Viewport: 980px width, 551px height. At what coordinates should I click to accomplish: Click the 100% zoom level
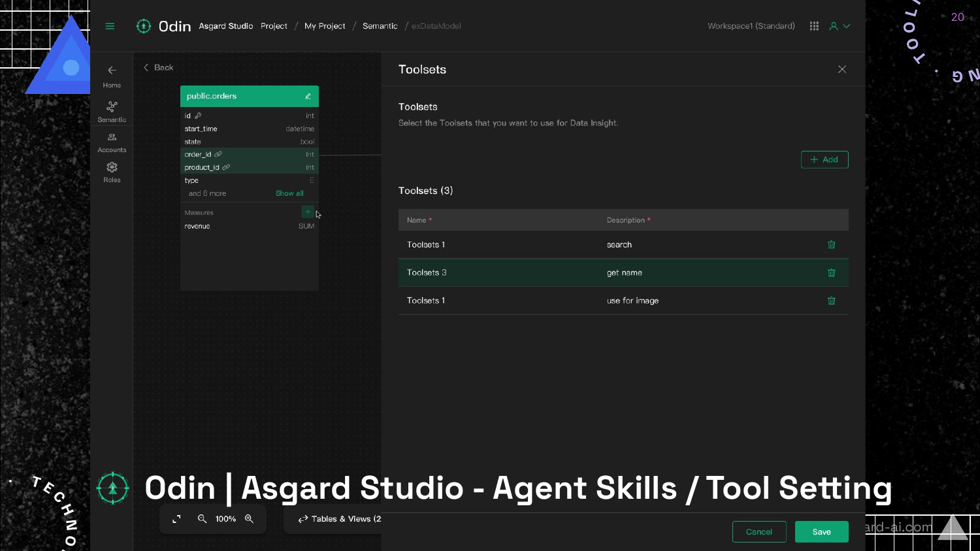click(x=225, y=519)
